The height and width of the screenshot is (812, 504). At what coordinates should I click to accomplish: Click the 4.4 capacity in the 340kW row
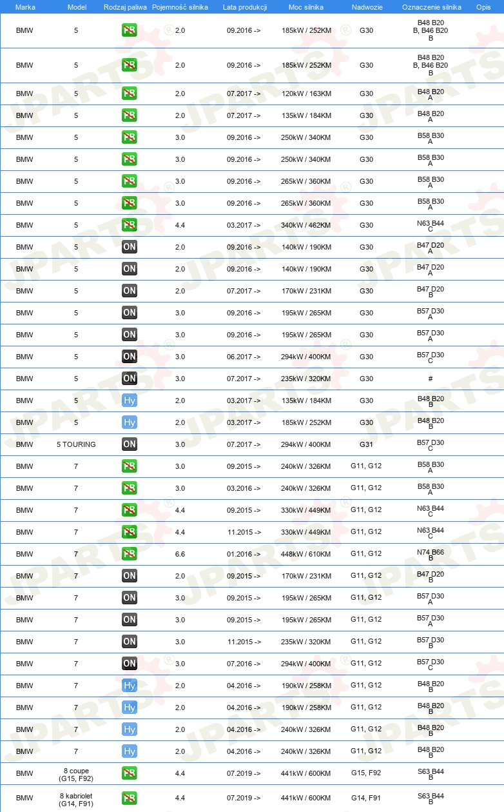tap(180, 225)
